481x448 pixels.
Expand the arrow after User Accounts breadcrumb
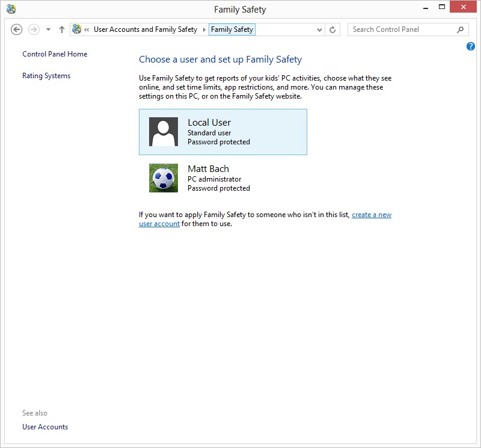[x=204, y=29]
